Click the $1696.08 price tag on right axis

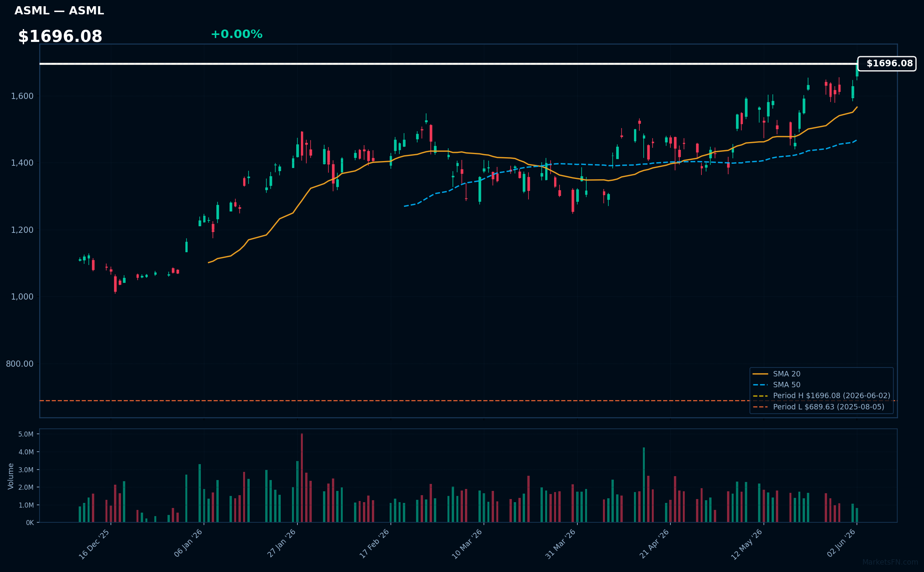(x=887, y=64)
